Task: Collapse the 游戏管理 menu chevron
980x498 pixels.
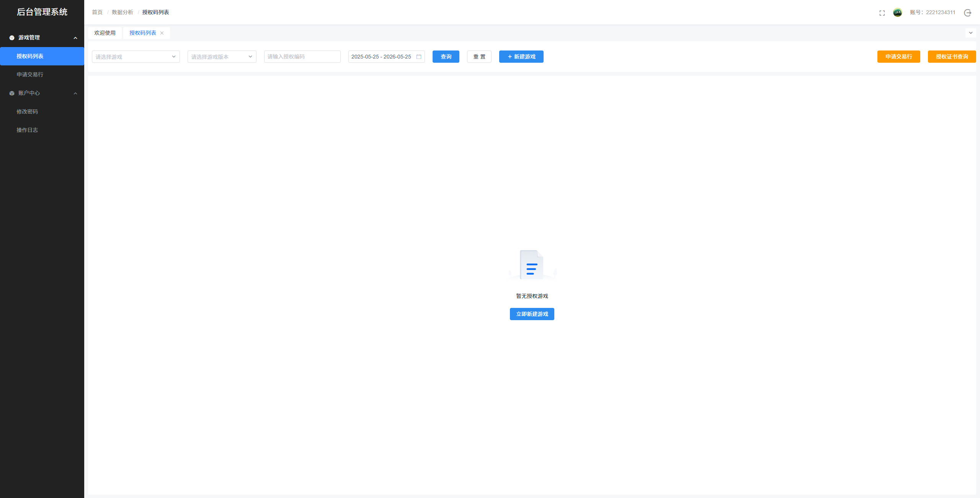Action: (x=75, y=38)
